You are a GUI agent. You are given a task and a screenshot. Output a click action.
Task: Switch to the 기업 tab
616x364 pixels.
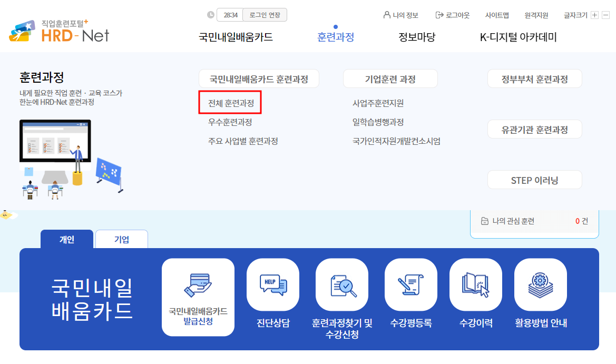[122, 238]
